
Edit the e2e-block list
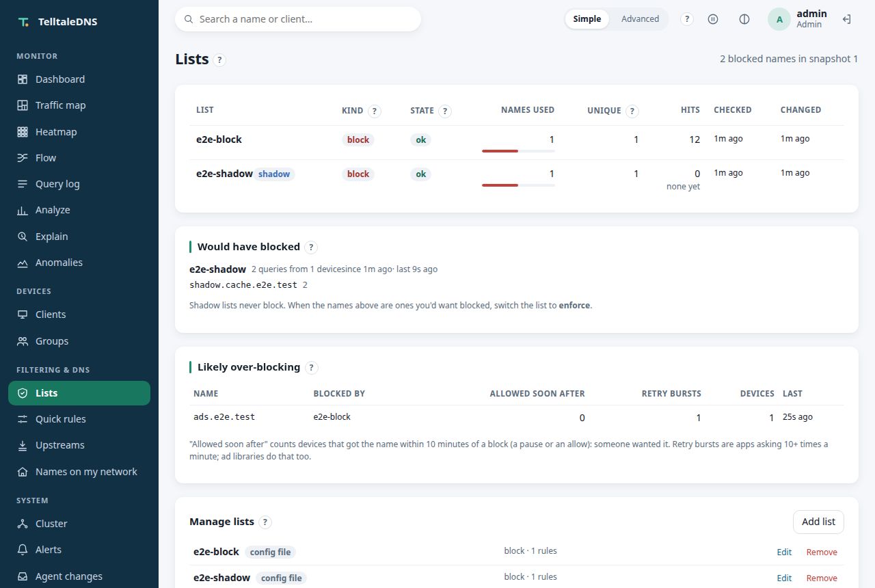click(784, 552)
